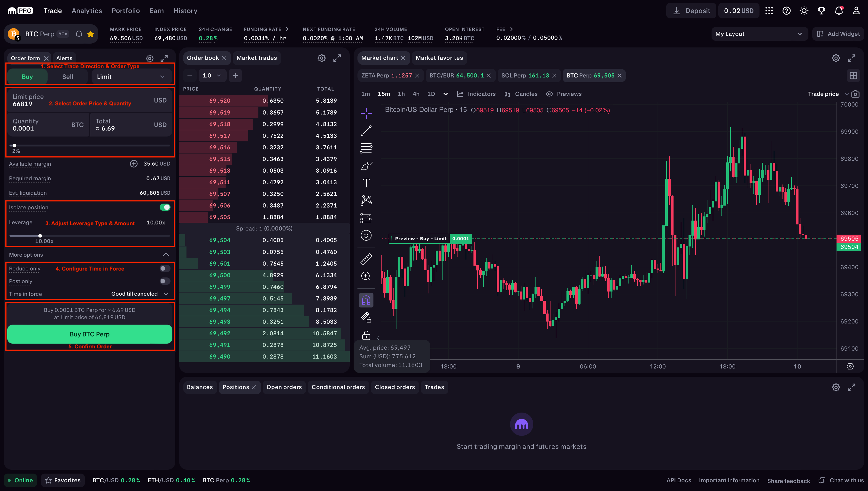Open the Analytics menu
The height and width of the screenshot is (491, 868).
click(x=87, y=11)
